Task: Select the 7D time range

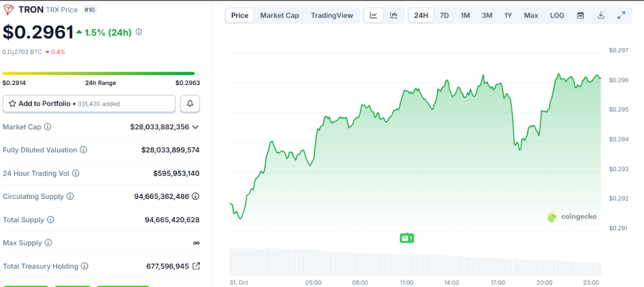Action: click(x=444, y=15)
